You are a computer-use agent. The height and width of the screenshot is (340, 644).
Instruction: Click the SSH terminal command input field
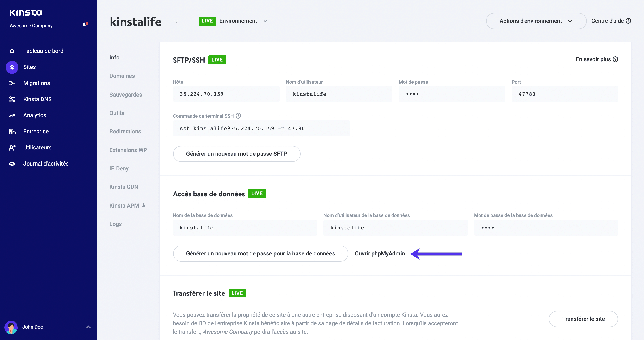click(x=262, y=128)
